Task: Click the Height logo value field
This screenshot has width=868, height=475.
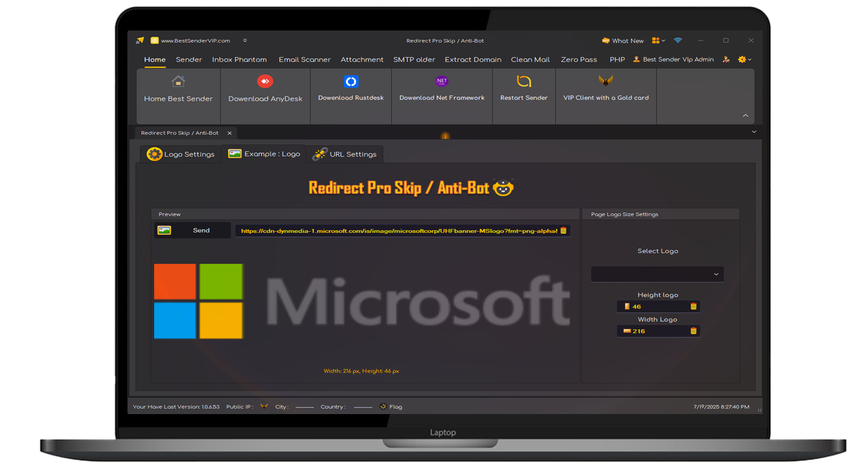Action: tap(658, 306)
